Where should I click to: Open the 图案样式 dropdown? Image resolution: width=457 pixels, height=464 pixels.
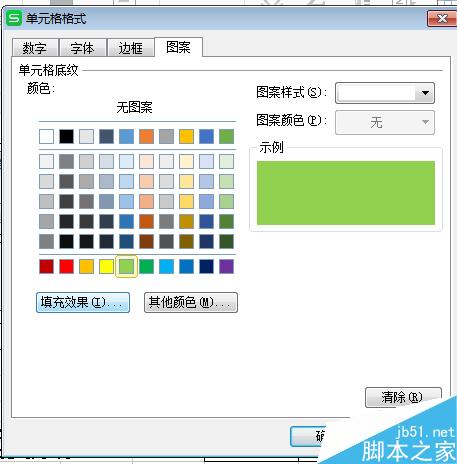click(385, 93)
